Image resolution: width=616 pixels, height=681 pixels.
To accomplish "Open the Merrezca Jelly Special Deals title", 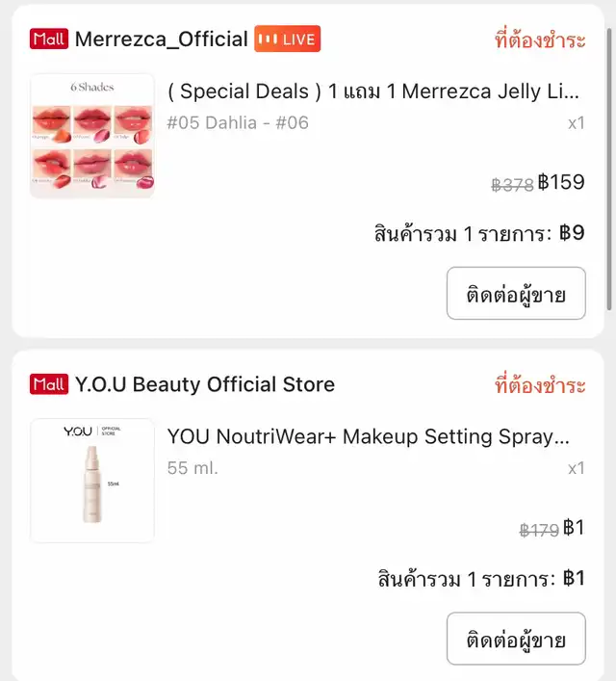I will (x=373, y=92).
